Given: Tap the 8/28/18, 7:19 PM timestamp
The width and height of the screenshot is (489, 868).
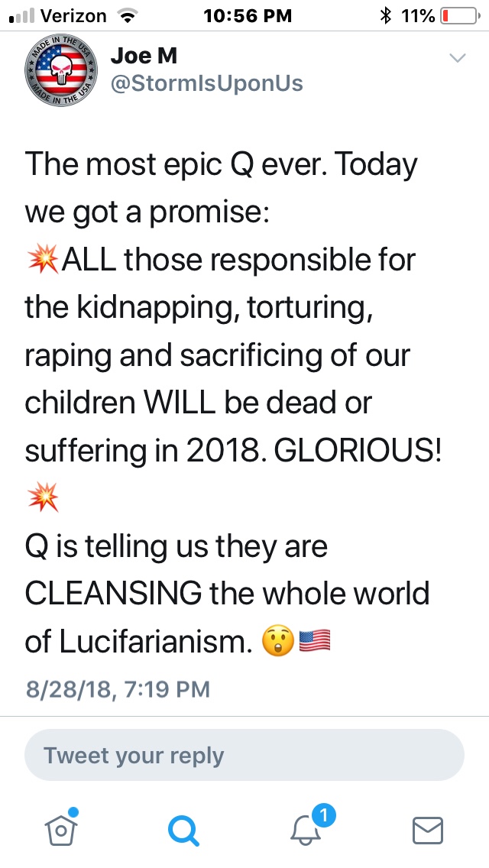Looking at the screenshot, I should tap(118, 689).
